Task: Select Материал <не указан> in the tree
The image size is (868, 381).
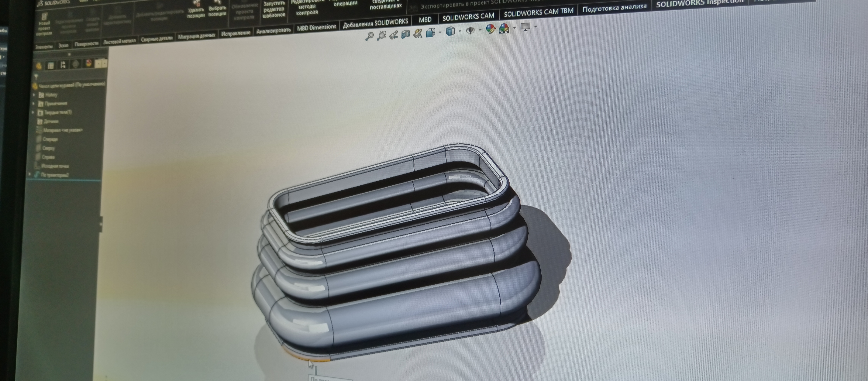Action: click(x=59, y=130)
